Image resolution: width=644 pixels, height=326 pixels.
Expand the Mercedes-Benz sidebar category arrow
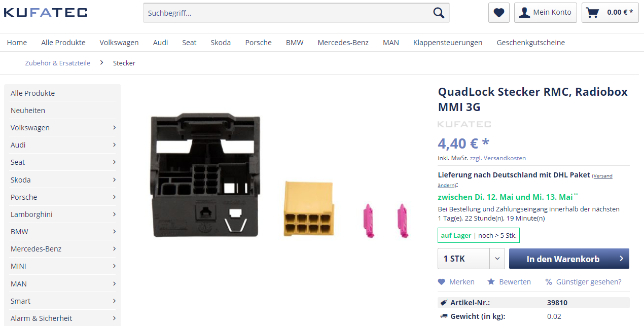click(x=114, y=249)
